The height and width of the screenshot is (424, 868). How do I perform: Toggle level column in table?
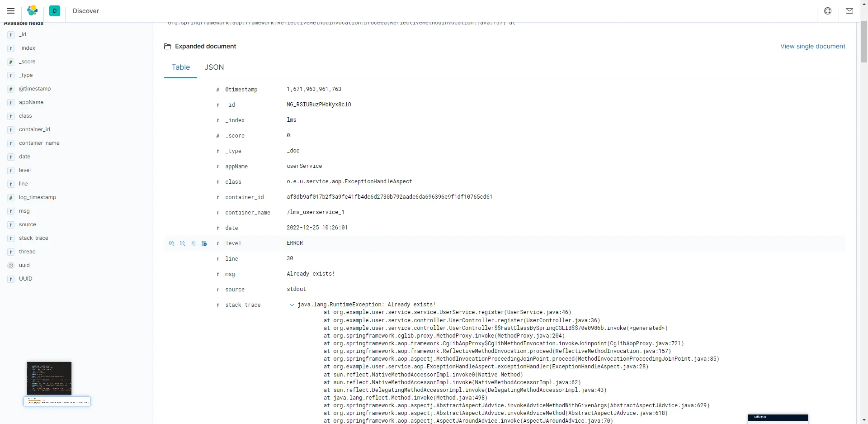(193, 243)
